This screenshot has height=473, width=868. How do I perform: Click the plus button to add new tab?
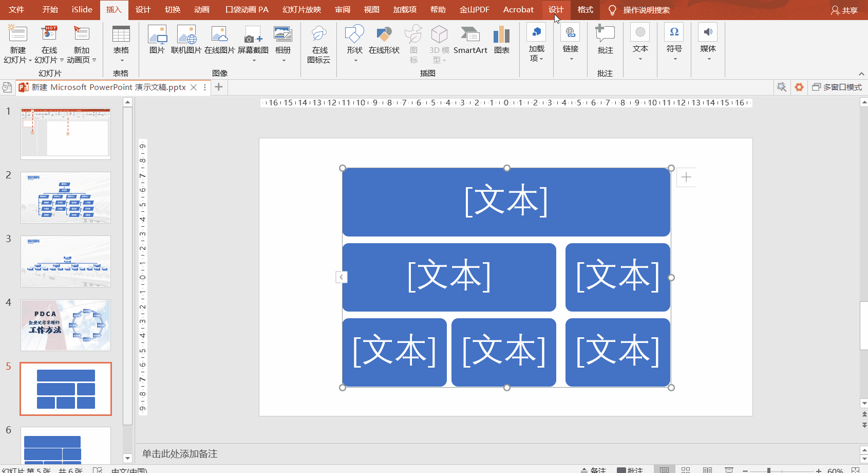point(219,87)
